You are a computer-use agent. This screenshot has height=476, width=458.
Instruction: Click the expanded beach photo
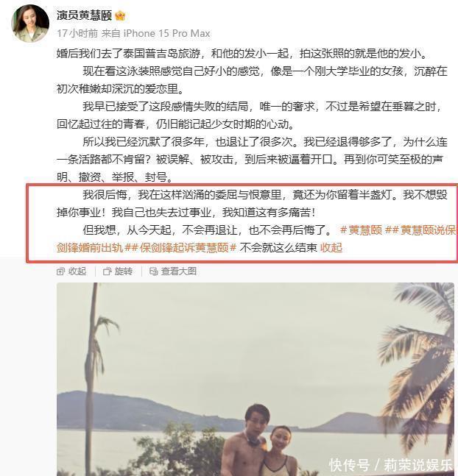click(256, 379)
